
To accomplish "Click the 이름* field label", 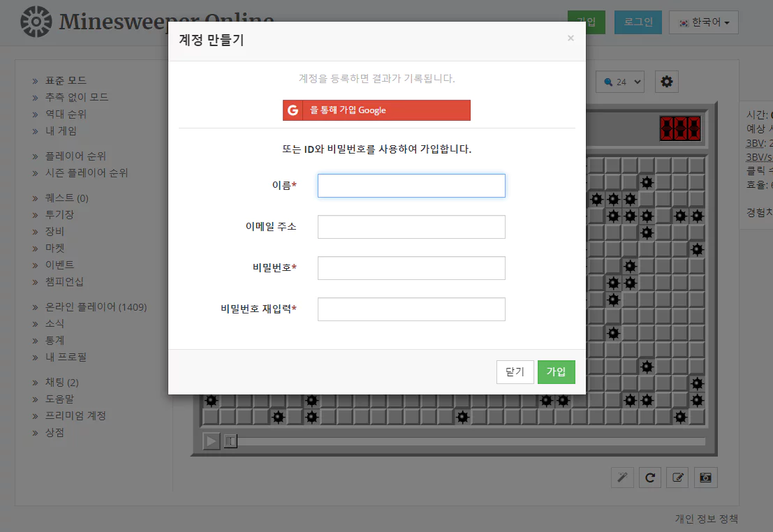I will pyautogui.click(x=284, y=186).
